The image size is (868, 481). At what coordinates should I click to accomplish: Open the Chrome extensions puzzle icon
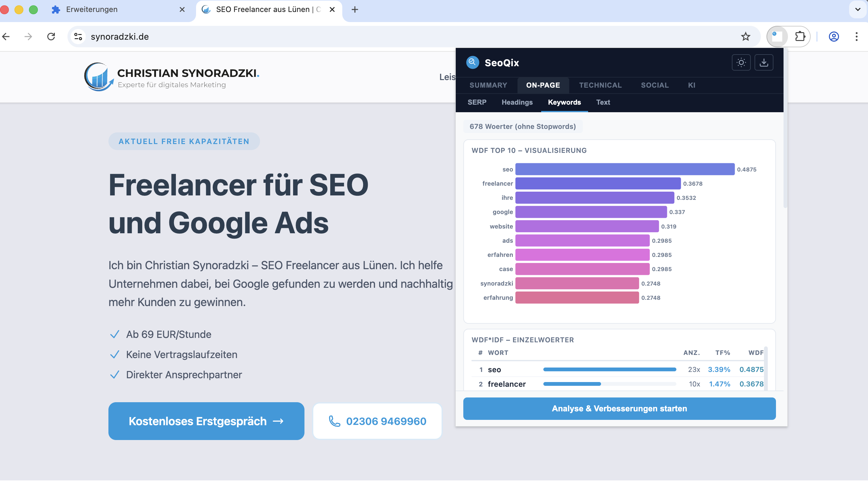point(801,36)
